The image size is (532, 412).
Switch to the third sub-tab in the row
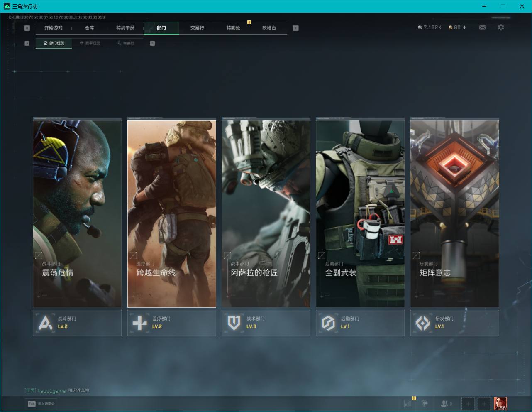[x=126, y=43]
